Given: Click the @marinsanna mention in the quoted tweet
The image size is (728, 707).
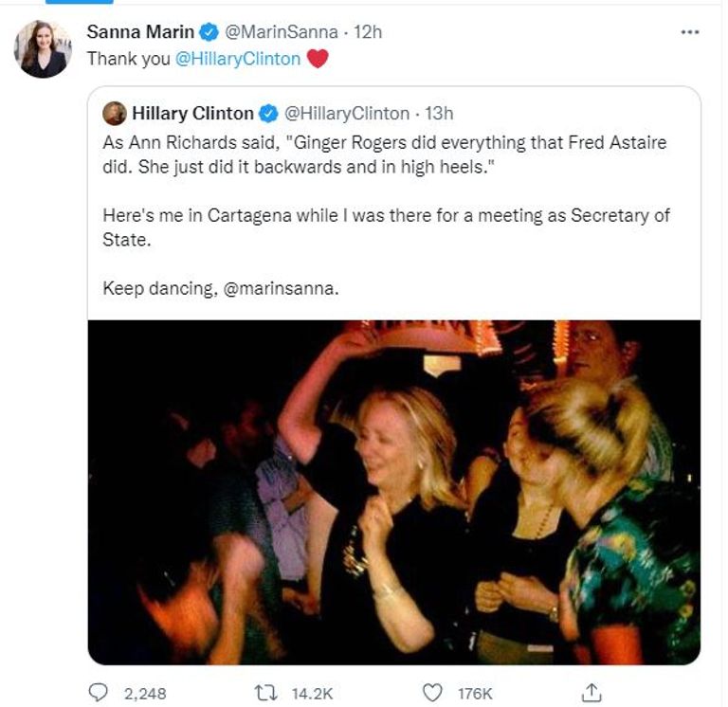Looking at the screenshot, I should click(282, 288).
